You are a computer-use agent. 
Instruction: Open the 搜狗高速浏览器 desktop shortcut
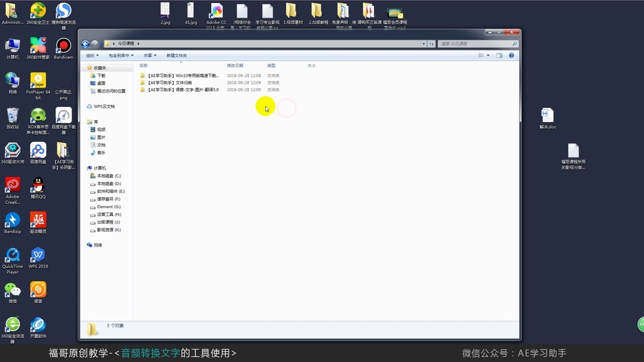(x=63, y=17)
